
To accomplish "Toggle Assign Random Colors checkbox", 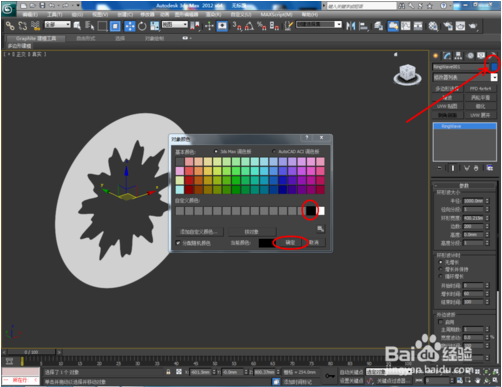I will (x=178, y=243).
